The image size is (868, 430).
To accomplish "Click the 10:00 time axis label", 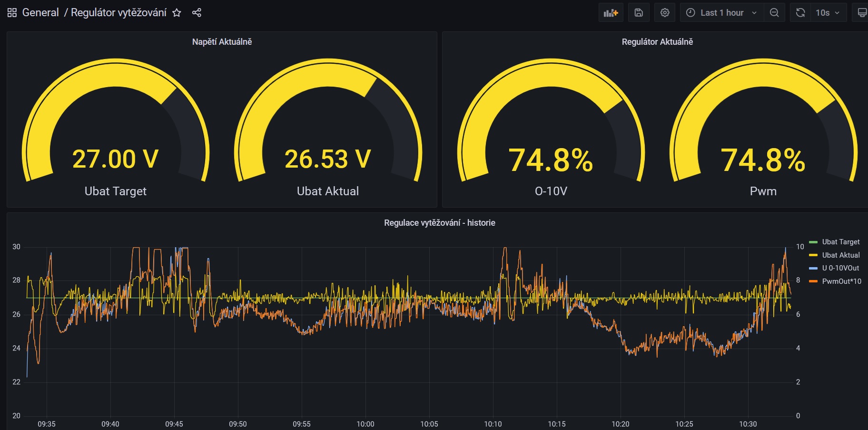I will point(365,424).
